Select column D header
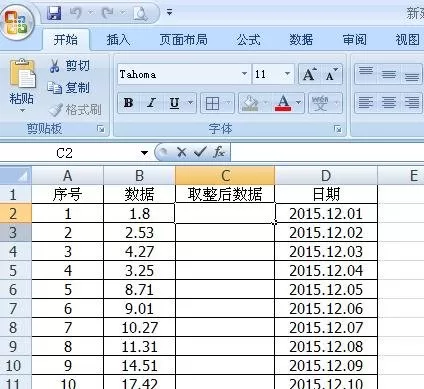Viewport: 424px width, 389px height. click(x=326, y=175)
